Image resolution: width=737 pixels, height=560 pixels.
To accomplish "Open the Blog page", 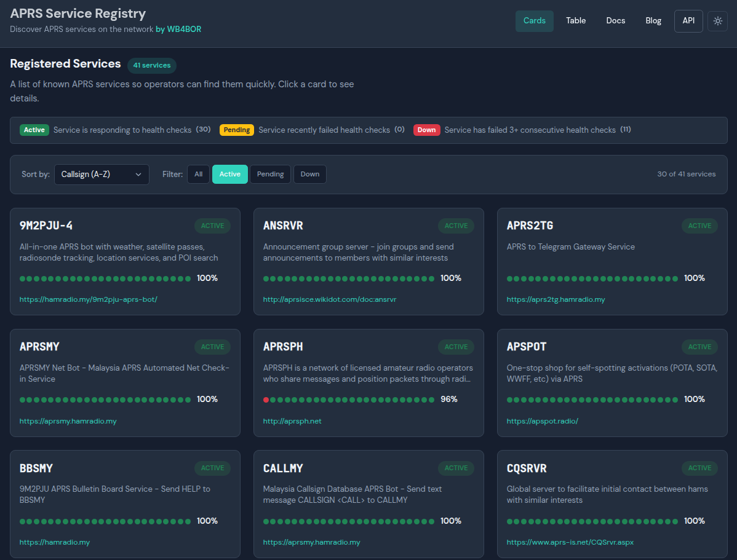I will [653, 21].
